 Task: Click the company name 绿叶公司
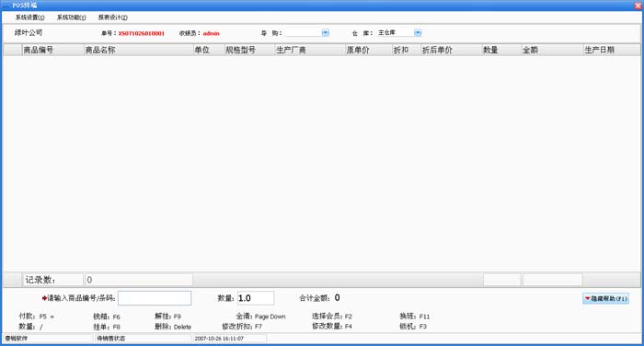point(29,32)
